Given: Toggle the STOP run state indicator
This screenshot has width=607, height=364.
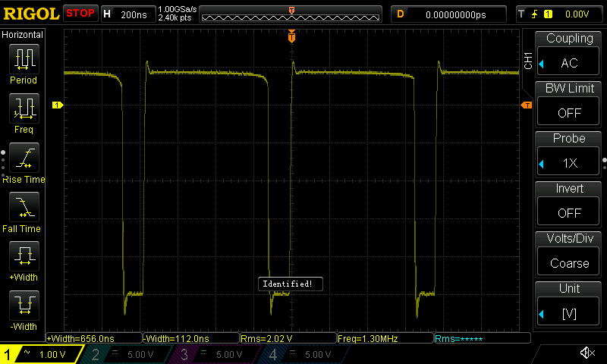Looking at the screenshot, I should [80, 13].
